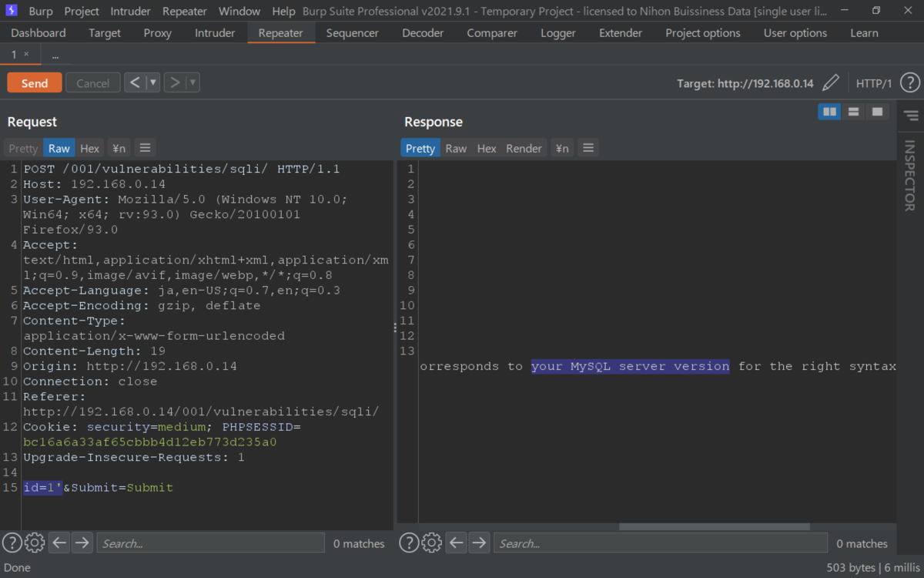The height and width of the screenshot is (578, 924).
Task: Expand back history dropdown arrow
Action: tap(152, 82)
